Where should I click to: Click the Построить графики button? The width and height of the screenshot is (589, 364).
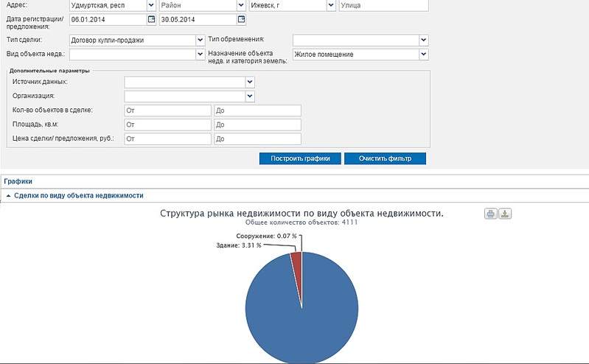[x=300, y=158]
